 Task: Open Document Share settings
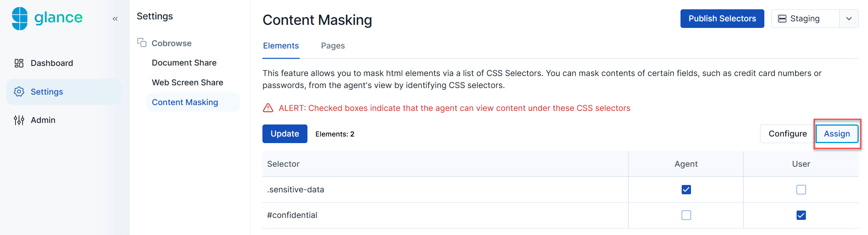click(184, 63)
